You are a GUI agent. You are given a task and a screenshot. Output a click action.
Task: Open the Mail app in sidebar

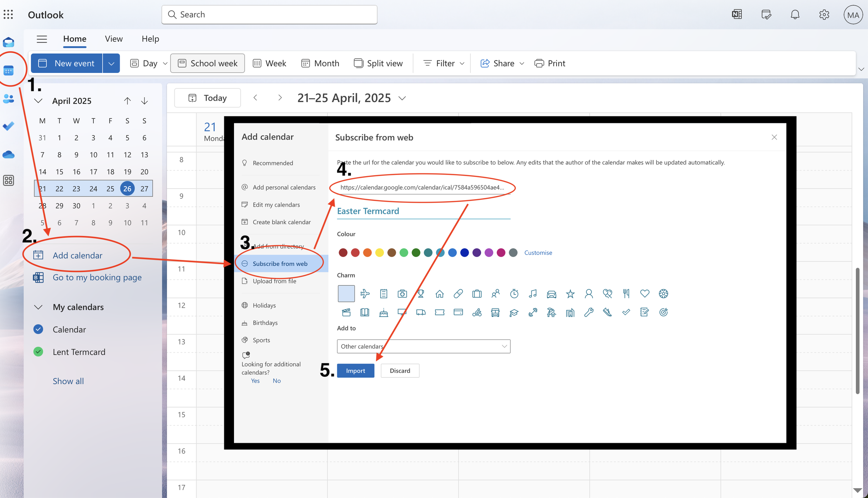point(8,42)
